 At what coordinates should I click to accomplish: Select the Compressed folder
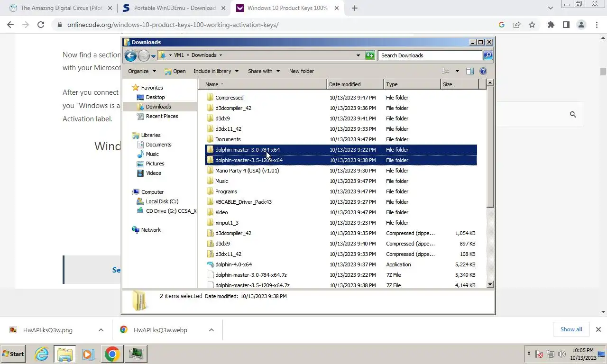229,98
